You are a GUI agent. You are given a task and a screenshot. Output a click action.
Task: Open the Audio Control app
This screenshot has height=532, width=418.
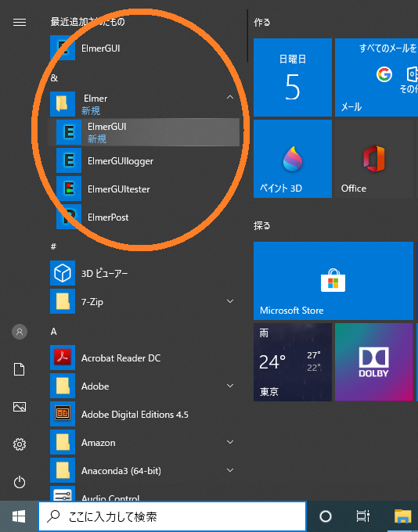click(144, 494)
